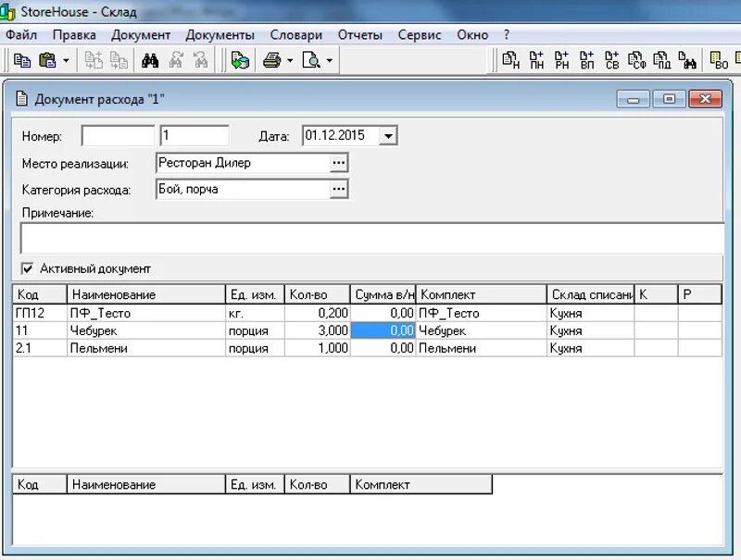741x560 pixels.
Task: Browse 'Категория расхода' with ellipsis button
Action: (x=338, y=190)
